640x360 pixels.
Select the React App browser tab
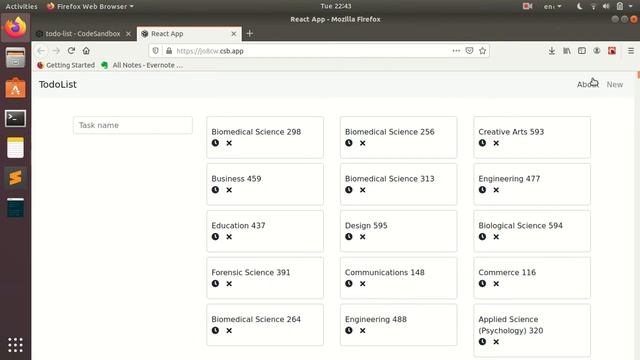pyautogui.click(x=189, y=34)
